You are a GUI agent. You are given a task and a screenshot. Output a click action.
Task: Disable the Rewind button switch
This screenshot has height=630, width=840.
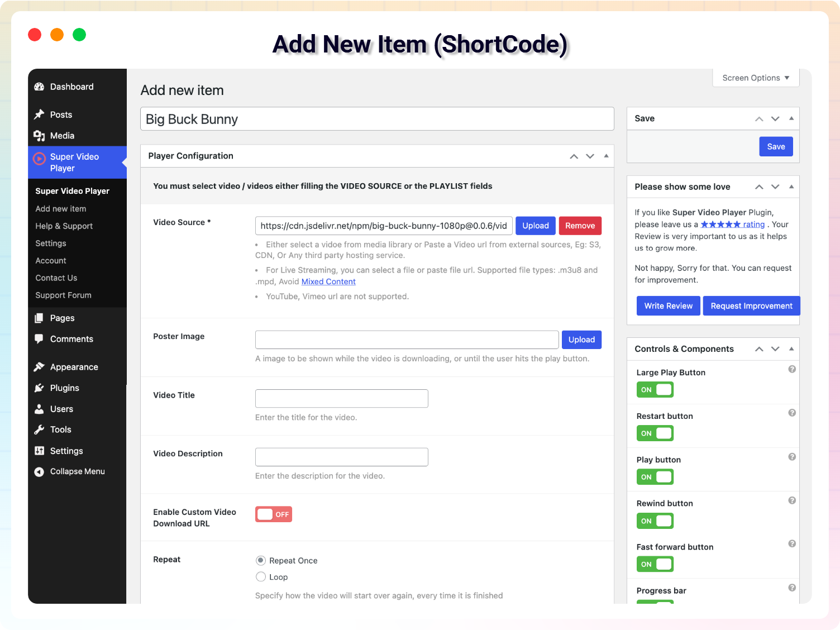(x=655, y=521)
